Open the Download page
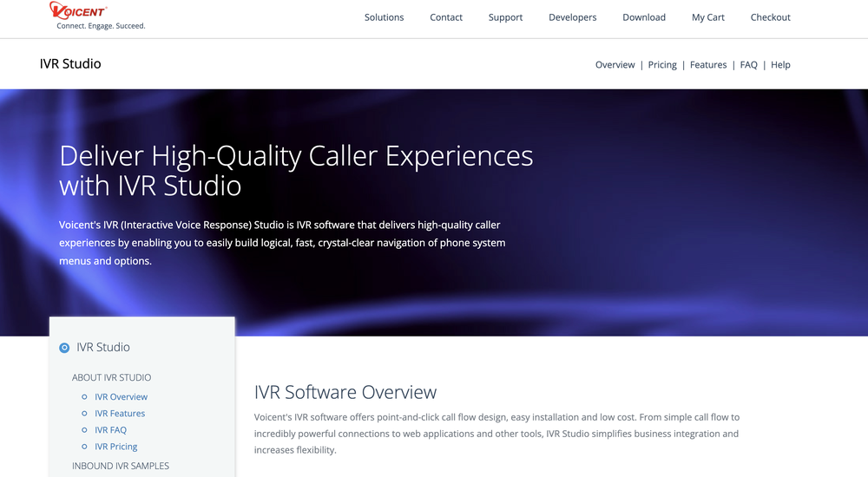 pyautogui.click(x=644, y=17)
